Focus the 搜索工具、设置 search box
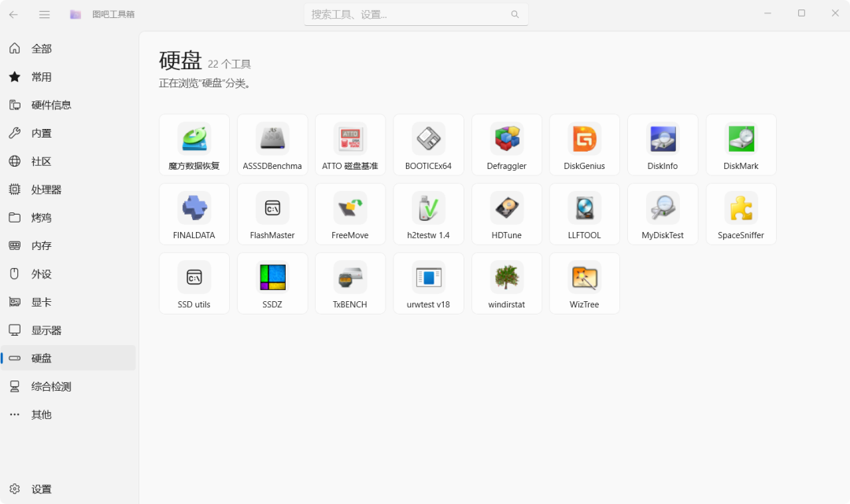 [416, 15]
